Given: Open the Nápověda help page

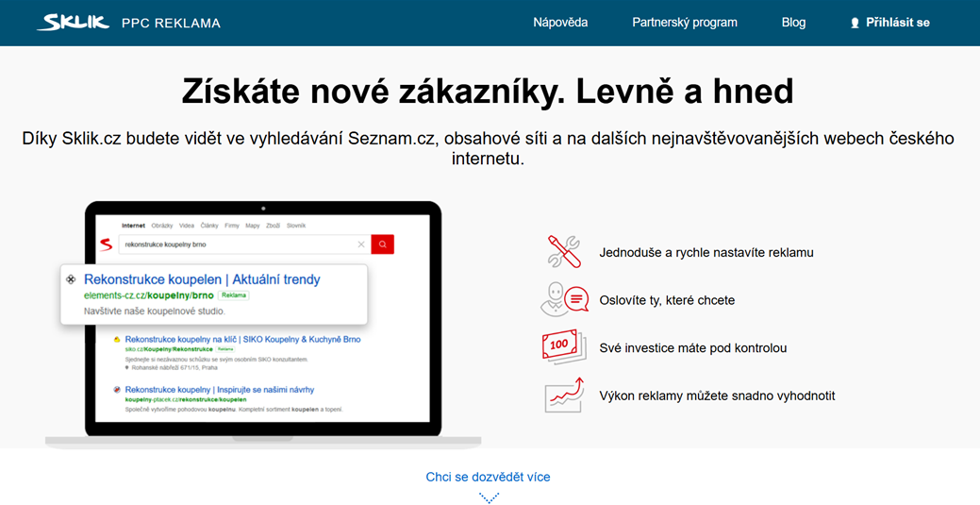Looking at the screenshot, I should click(x=560, y=23).
